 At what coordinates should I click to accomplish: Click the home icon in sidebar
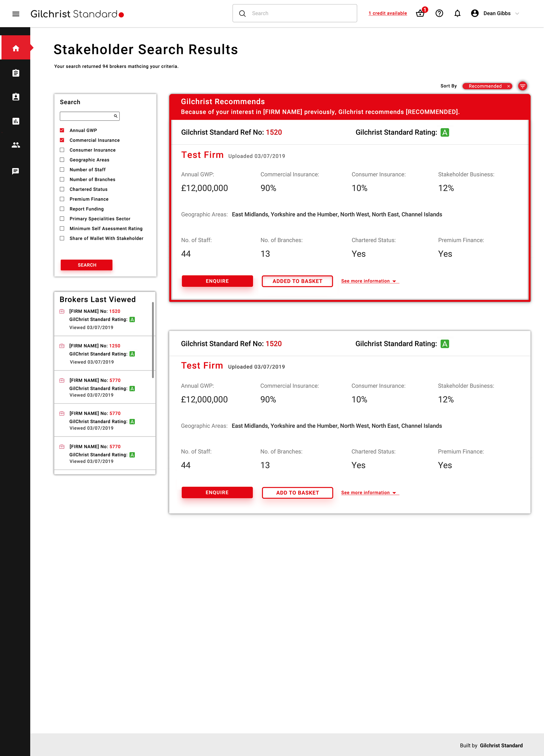(16, 48)
